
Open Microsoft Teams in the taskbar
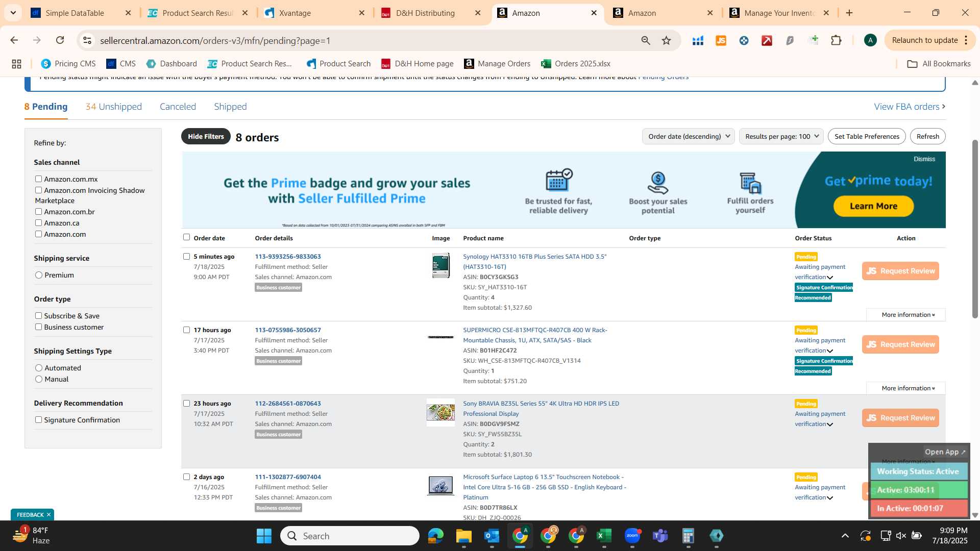tap(660, 536)
